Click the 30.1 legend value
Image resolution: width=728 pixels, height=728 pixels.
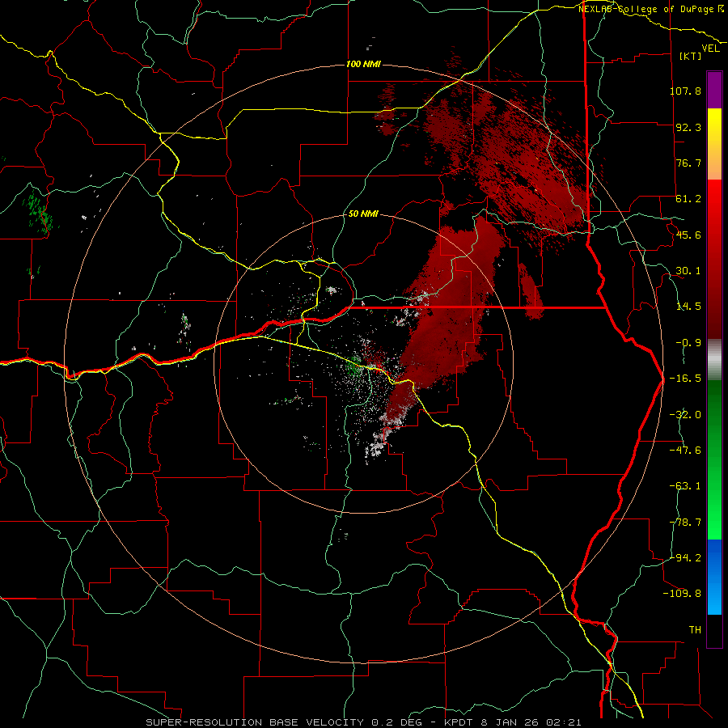[x=688, y=271]
